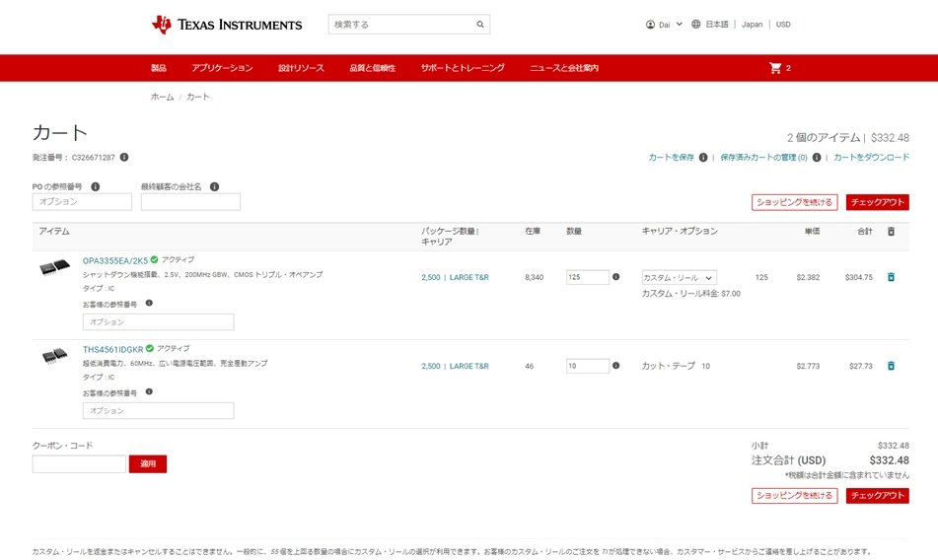Click the PO reference number input field

(x=82, y=202)
